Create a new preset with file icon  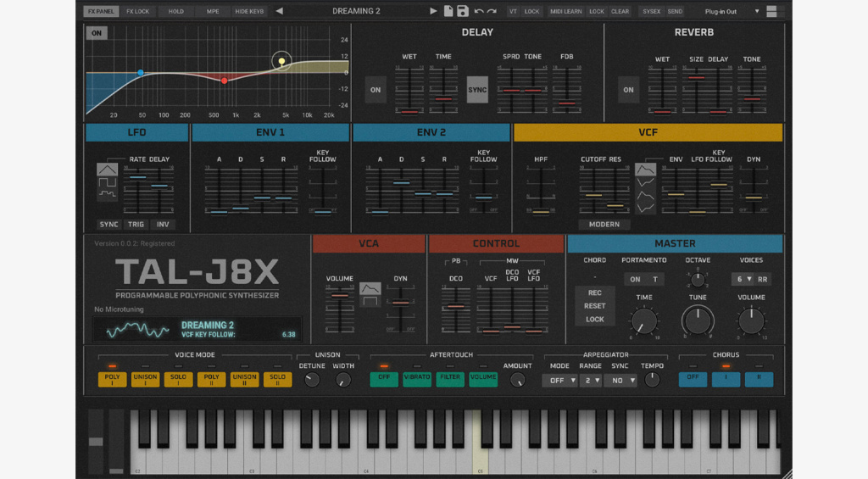pos(448,11)
